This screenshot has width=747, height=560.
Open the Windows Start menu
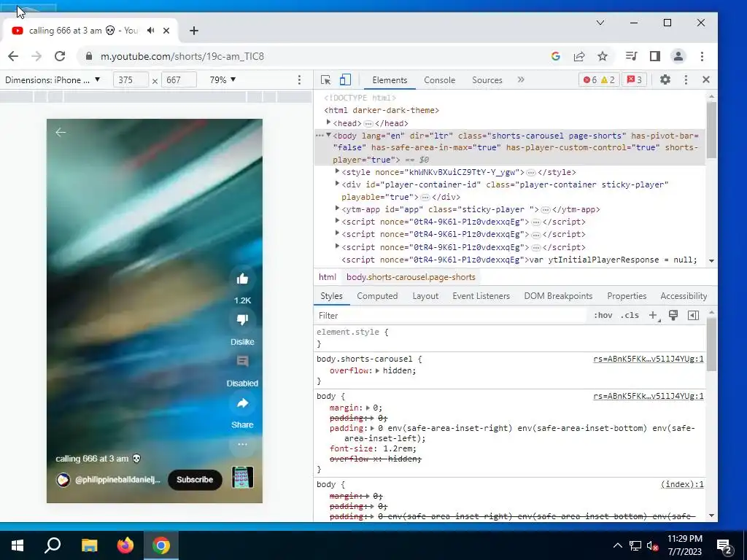click(x=18, y=545)
